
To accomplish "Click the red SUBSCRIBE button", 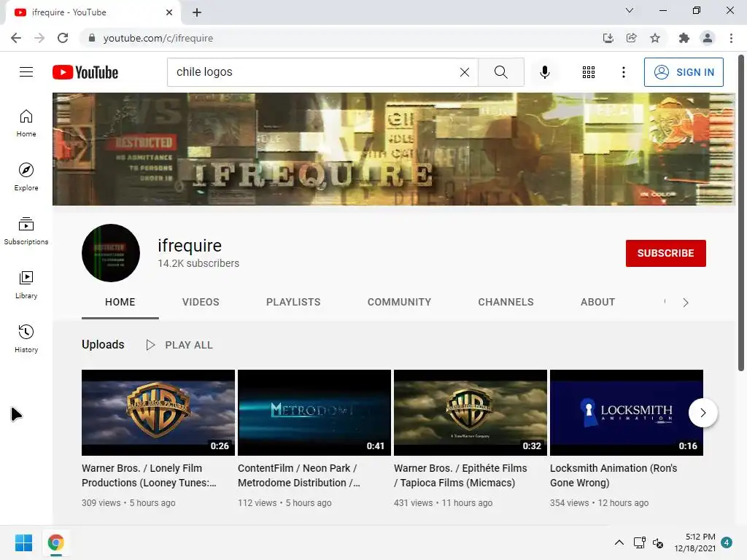I will tap(665, 253).
